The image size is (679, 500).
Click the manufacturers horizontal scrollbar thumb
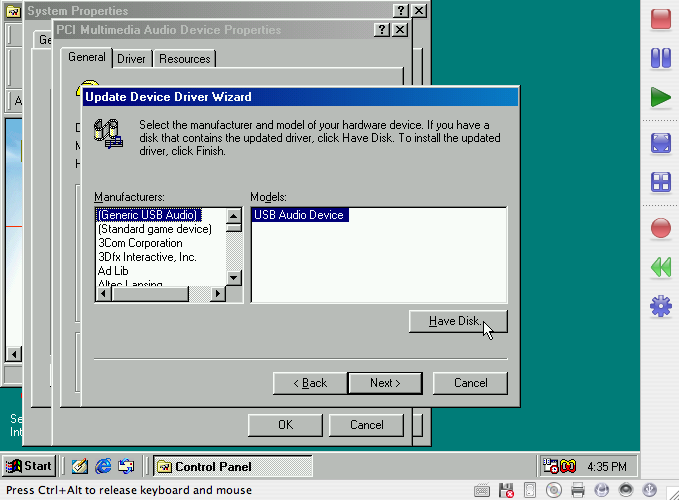[150, 294]
